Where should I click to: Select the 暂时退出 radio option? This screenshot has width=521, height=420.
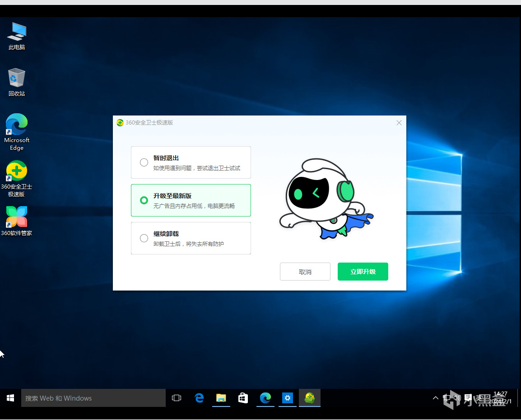[144, 162]
